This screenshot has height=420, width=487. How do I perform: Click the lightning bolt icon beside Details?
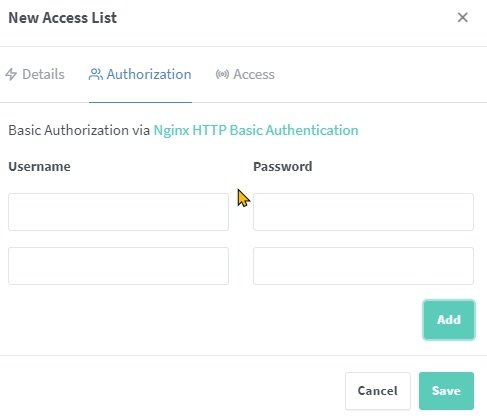(11, 74)
